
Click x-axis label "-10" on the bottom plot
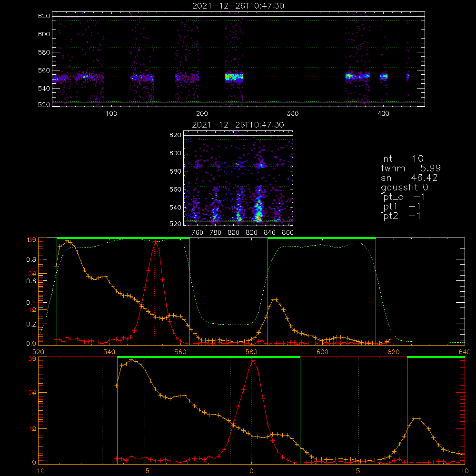pyautogui.click(x=38, y=471)
